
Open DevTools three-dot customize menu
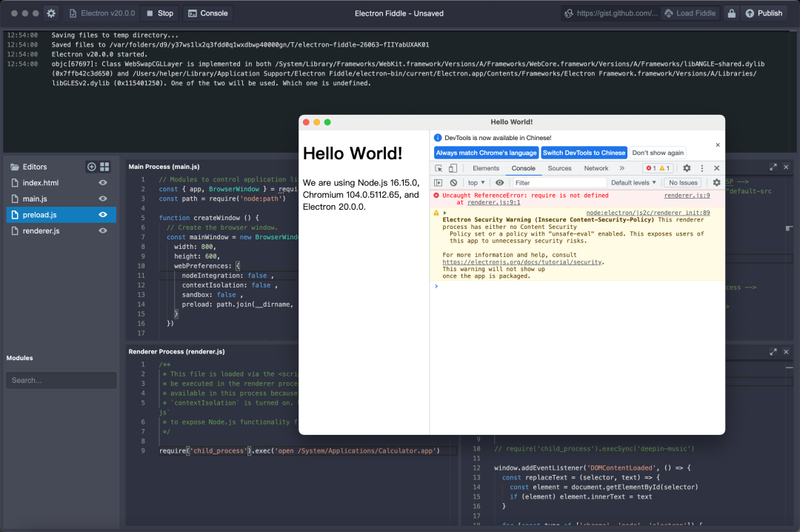point(702,168)
